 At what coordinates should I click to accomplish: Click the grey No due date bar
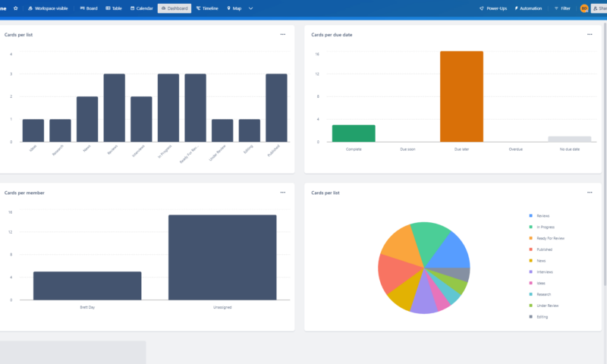click(570, 140)
